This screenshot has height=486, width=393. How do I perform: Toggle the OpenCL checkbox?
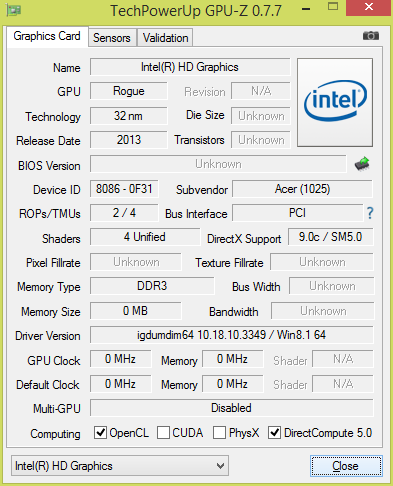tap(100, 433)
